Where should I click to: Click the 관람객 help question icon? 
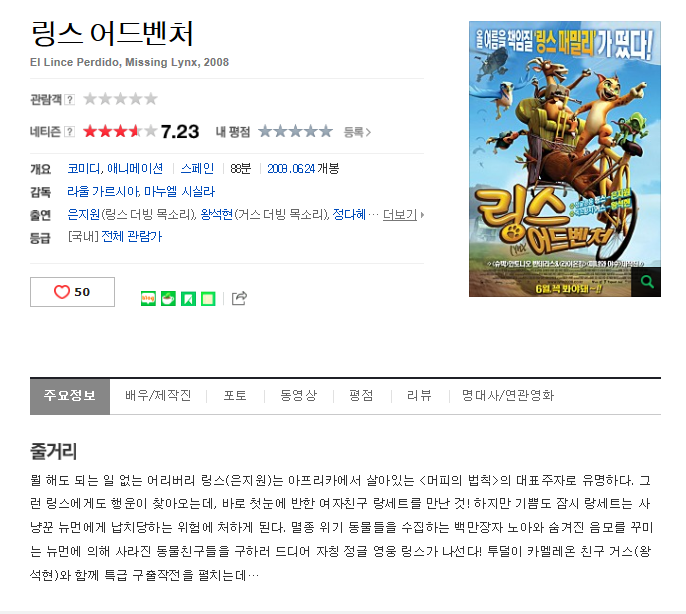point(70,100)
